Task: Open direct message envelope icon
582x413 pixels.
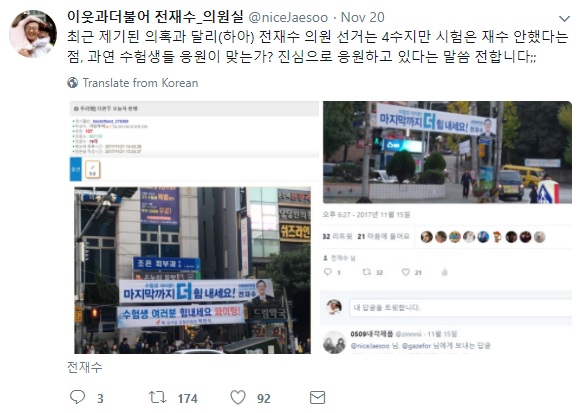Action: pyautogui.click(x=317, y=397)
